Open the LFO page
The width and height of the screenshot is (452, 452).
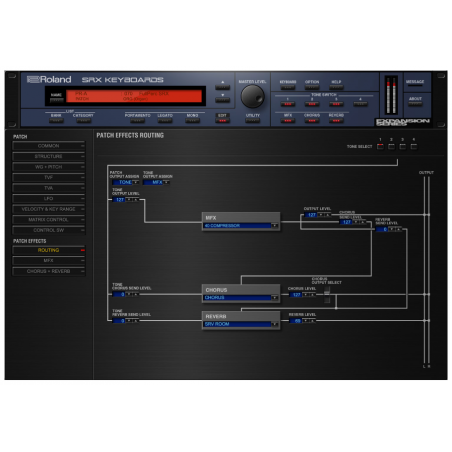coord(49,198)
